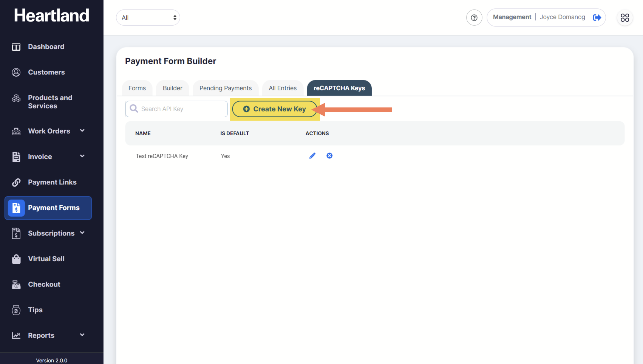Switch to the Pending Payments tab

[225, 88]
